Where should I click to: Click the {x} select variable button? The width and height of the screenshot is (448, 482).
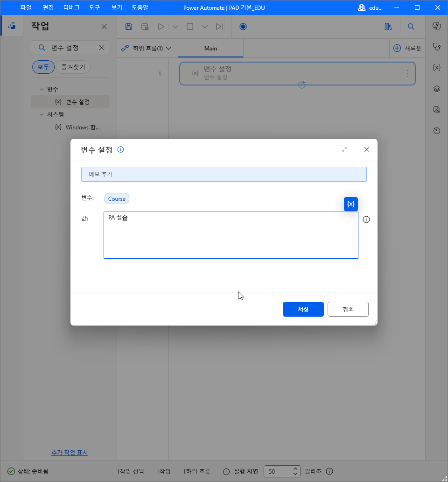coord(350,204)
